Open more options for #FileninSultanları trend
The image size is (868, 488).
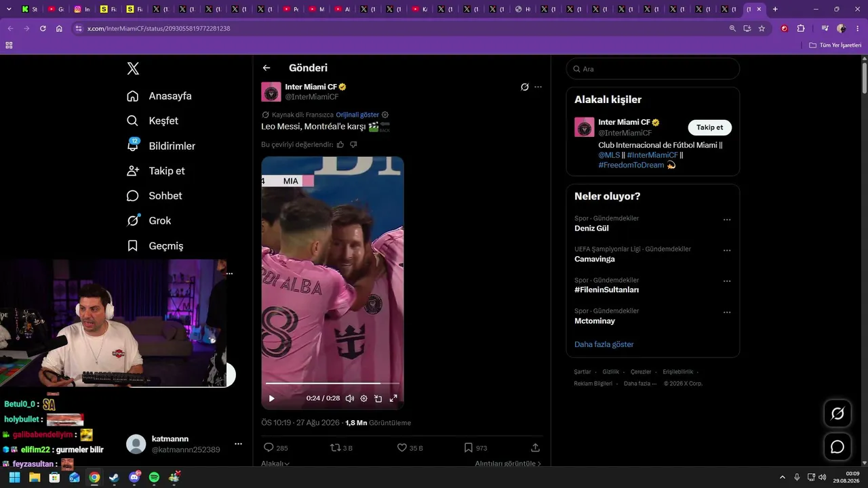point(727,281)
